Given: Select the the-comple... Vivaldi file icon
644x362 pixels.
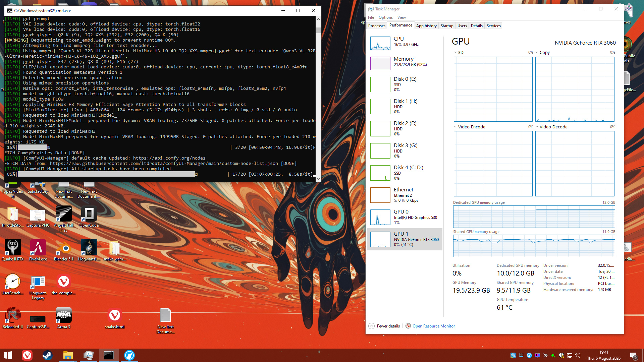Looking at the screenshot, I should tap(64, 285).
